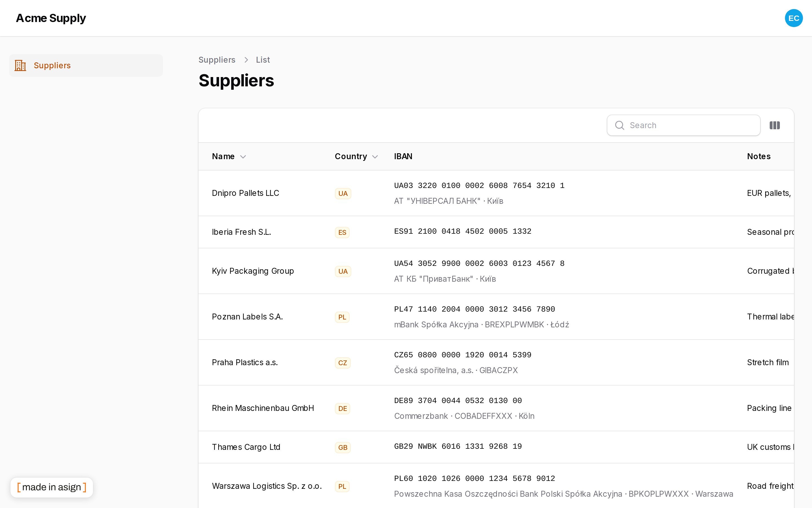Click the IBAN column header
The image size is (812, 508).
click(x=403, y=156)
